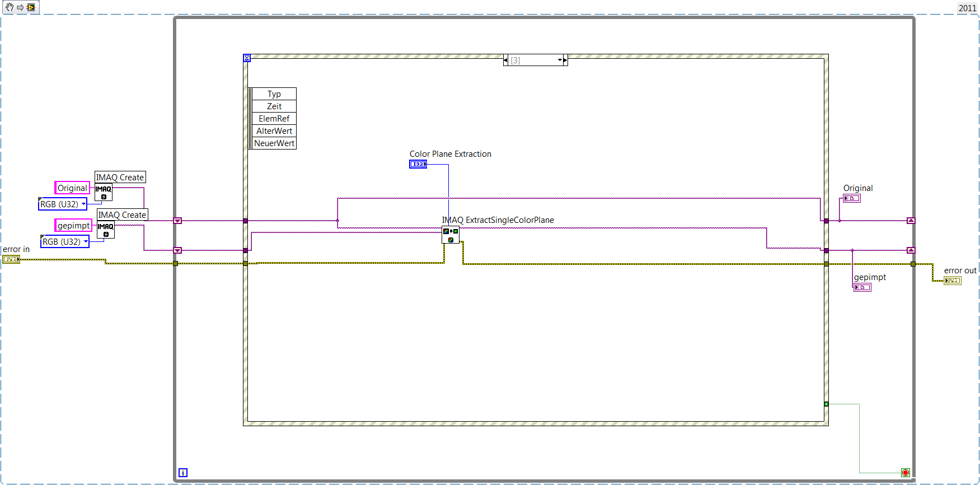Screen dimensions: 980x485
Task: Click the hand icon in the snippet header
Action: coord(10,7)
